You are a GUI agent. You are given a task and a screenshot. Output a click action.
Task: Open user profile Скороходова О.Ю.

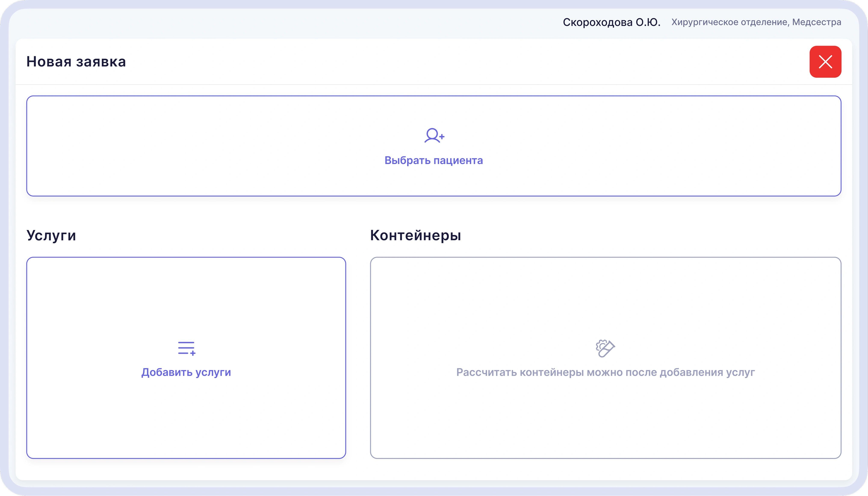pyautogui.click(x=612, y=22)
